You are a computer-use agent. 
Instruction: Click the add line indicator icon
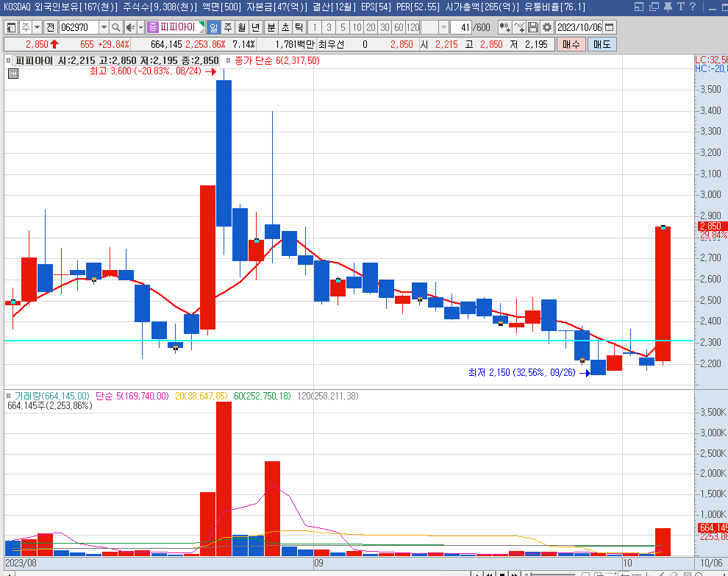point(519,27)
